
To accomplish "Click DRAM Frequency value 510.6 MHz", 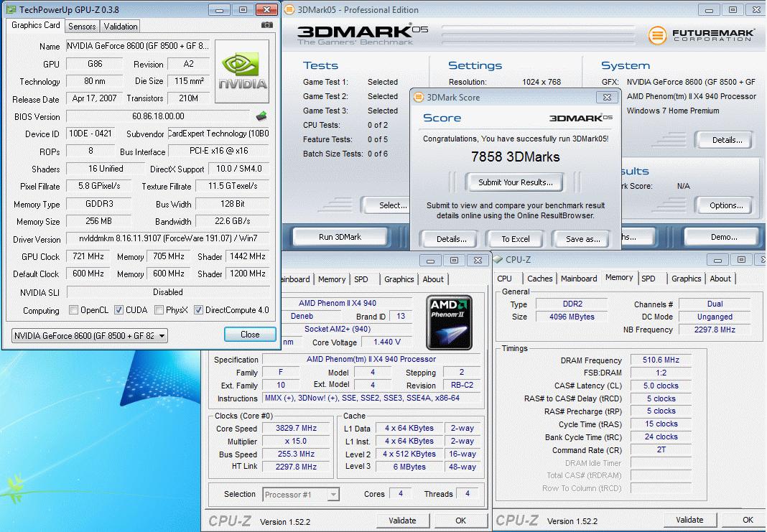I will click(x=661, y=360).
